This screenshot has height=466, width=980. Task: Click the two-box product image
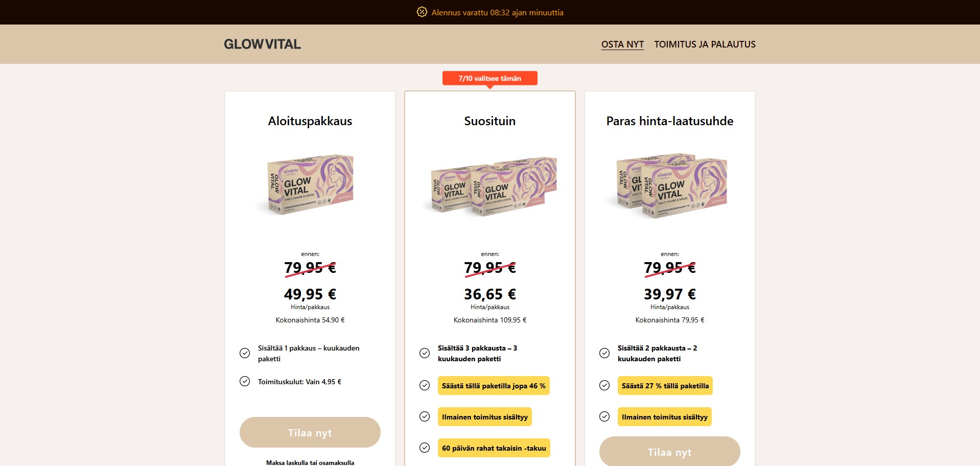pyautogui.click(x=670, y=185)
